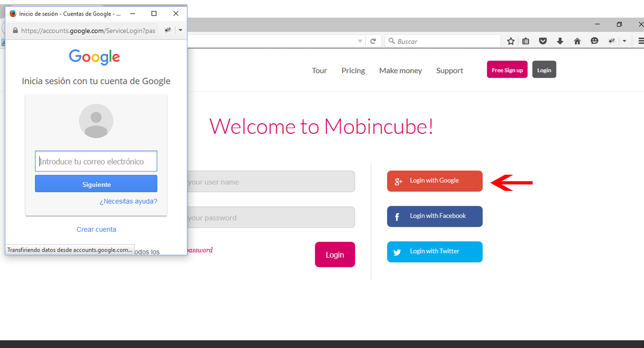
Task: Click the home icon in the Firefox toolbar
Action: click(x=577, y=41)
